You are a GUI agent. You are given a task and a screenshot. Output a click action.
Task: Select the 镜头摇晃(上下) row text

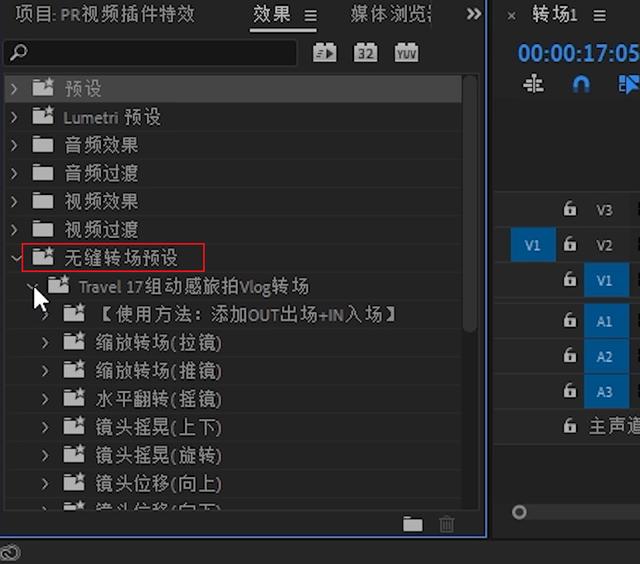point(158,427)
